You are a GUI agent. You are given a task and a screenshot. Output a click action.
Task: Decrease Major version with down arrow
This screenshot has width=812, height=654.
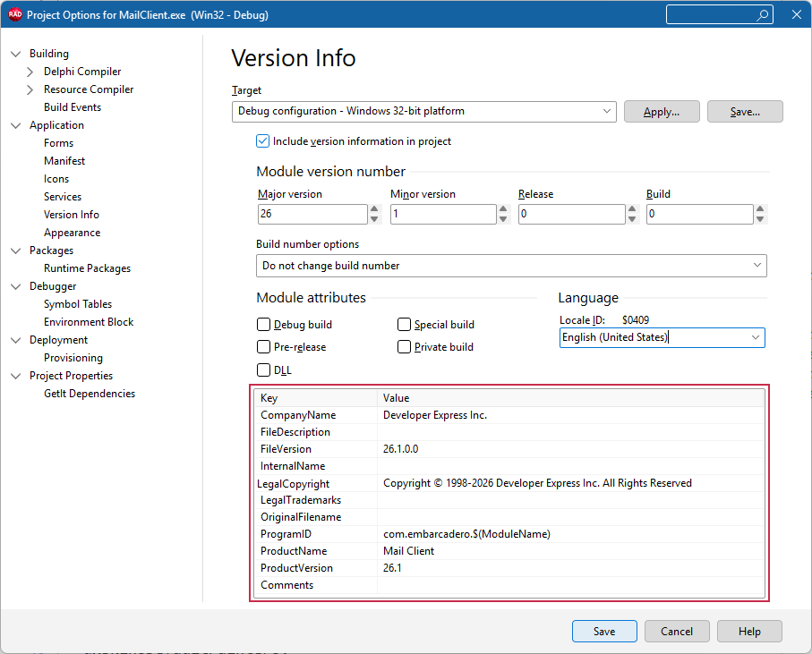(374, 219)
